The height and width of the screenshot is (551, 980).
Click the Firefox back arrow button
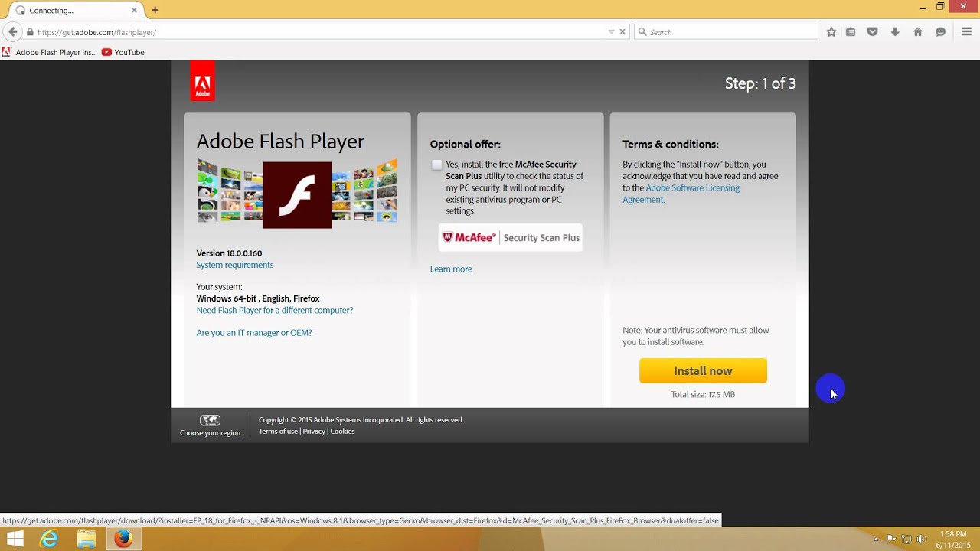[x=12, y=32]
